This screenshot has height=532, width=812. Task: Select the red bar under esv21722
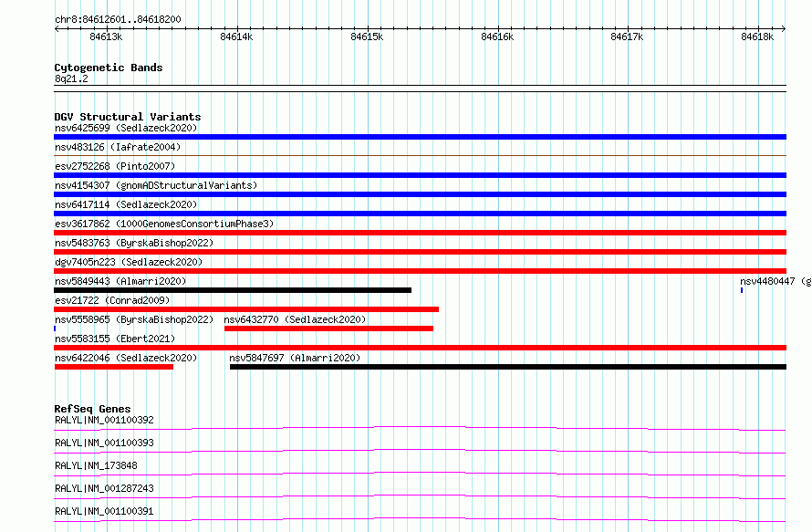point(246,309)
